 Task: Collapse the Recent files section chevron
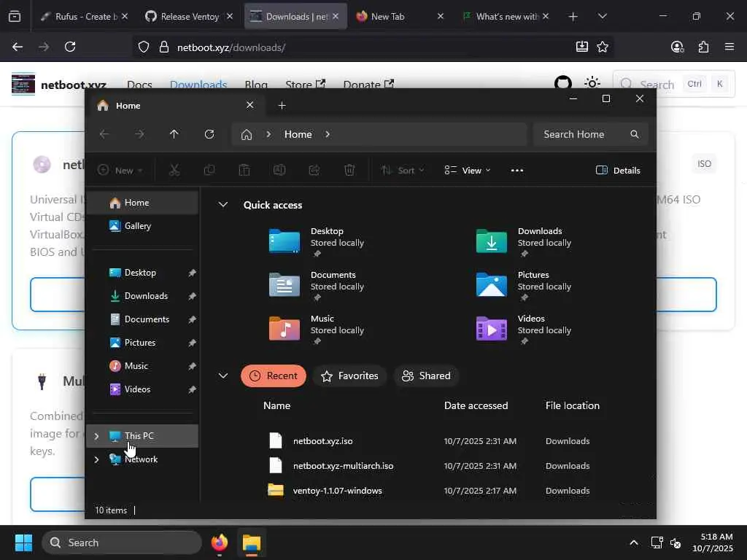222,376
